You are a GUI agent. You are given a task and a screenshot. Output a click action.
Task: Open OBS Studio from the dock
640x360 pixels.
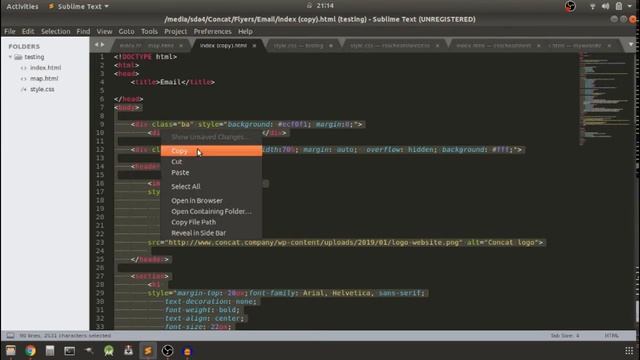(167, 351)
